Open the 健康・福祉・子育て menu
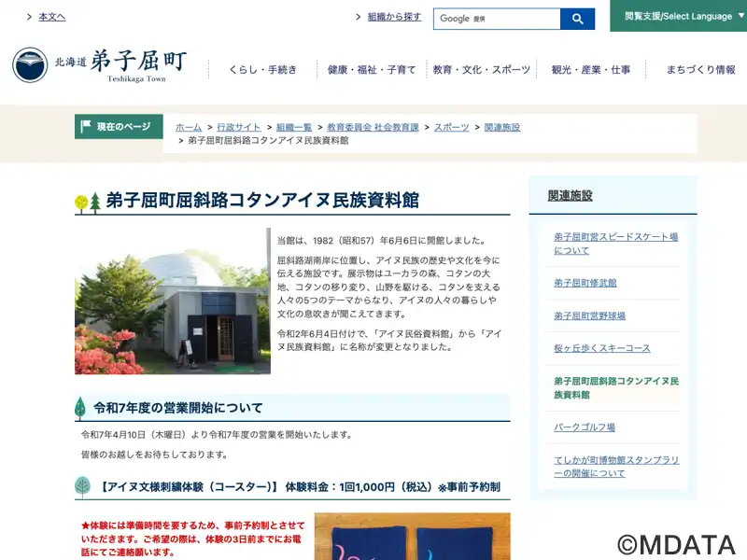The width and height of the screenshot is (747, 560). tap(372, 69)
